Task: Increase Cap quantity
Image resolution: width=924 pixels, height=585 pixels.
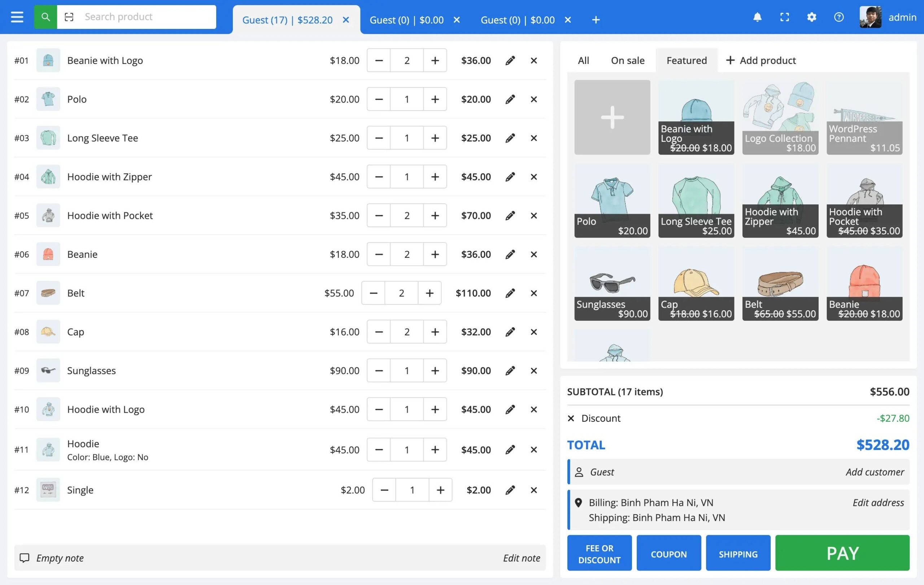Action: click(x=435, y=332)
